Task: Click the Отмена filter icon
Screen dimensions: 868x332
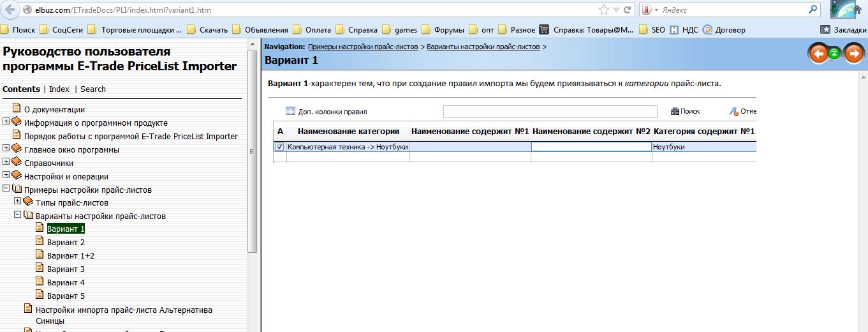Action: point(734,111)
